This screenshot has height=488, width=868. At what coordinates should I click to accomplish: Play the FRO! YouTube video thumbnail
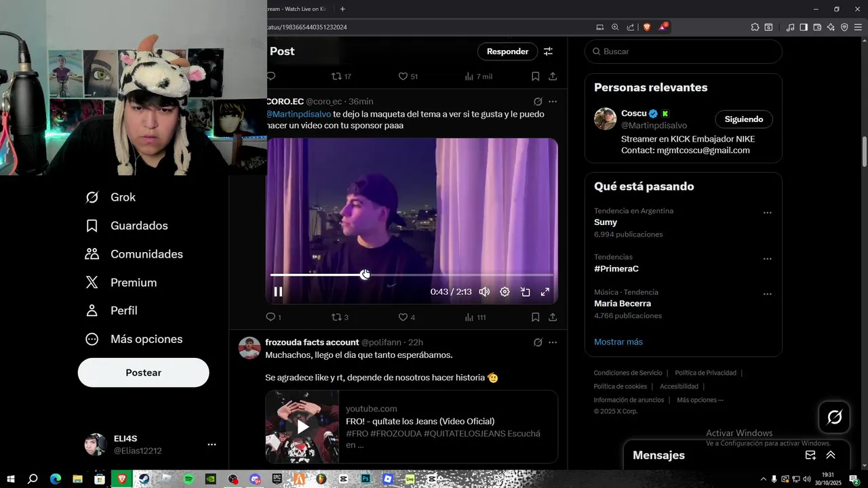tap(302, 427)
